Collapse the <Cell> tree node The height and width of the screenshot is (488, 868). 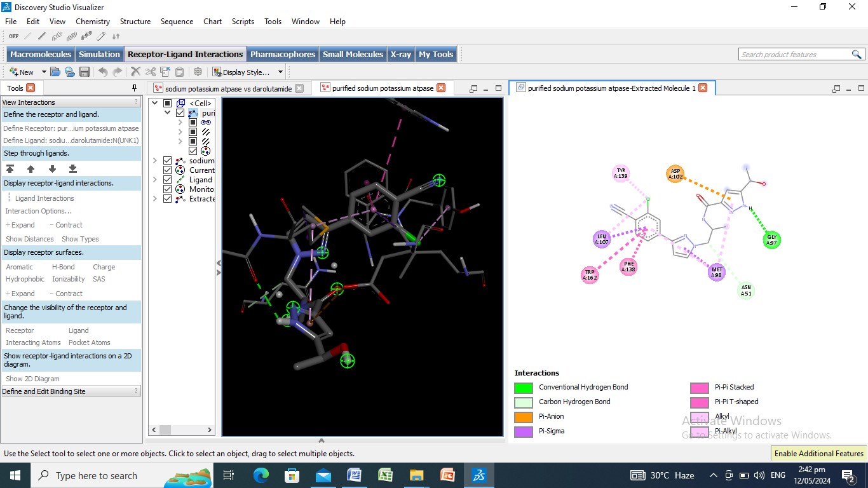155,104
